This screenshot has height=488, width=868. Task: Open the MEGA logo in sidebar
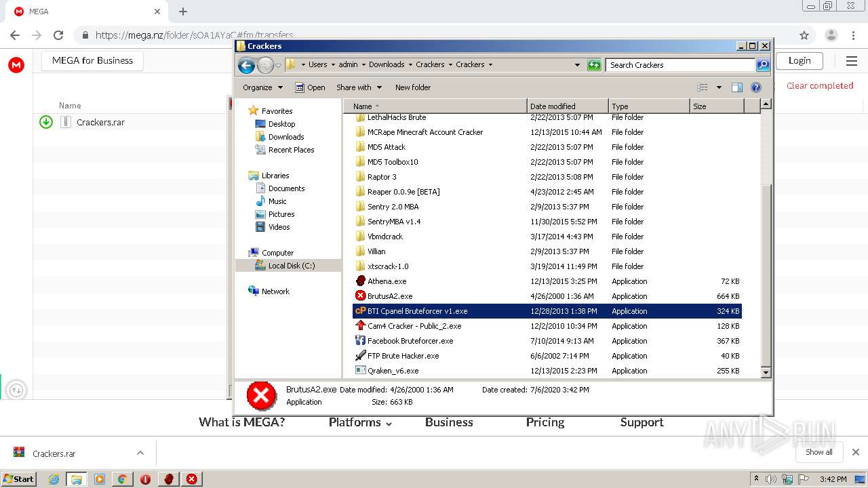(x=16, y=65)
